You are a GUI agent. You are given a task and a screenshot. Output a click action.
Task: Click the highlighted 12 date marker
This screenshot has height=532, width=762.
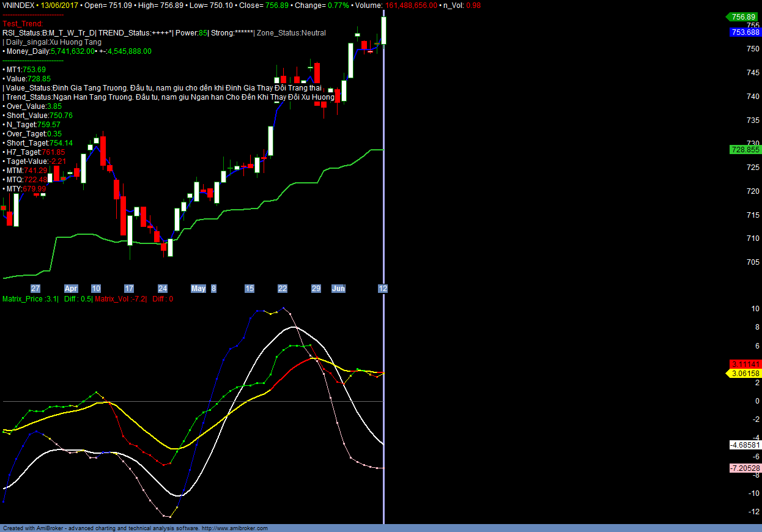[x=383, y=289]
